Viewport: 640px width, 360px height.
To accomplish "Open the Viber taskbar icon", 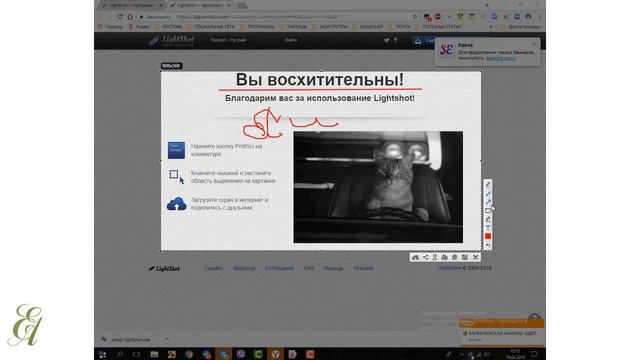I will click(241, 354).
